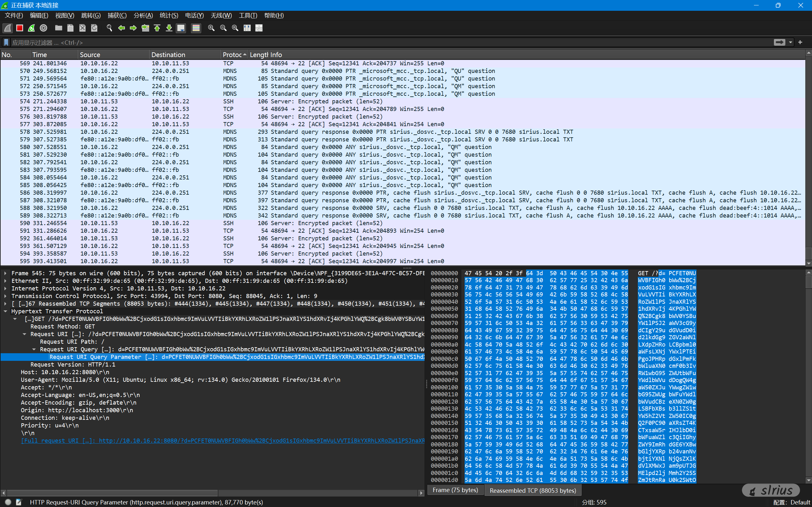Screen dimensions: 812x507
Task: Open capture options gear icon
Action: (43, 28)
